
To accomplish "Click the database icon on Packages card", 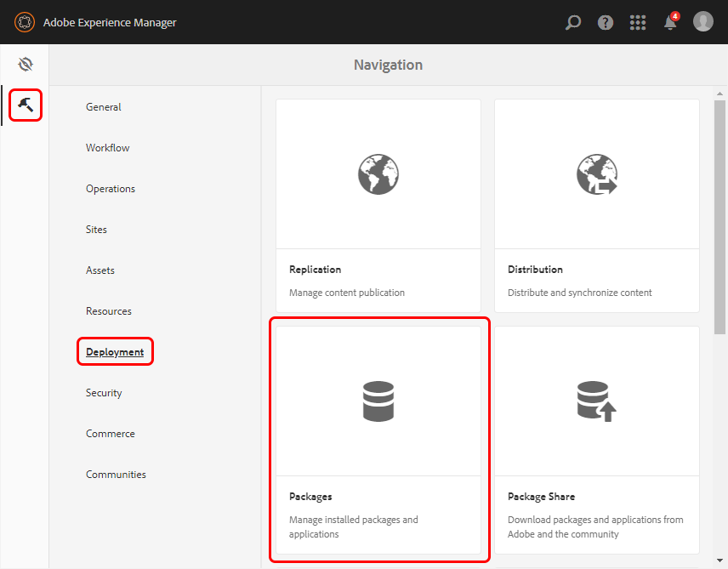I will point(378,401).
